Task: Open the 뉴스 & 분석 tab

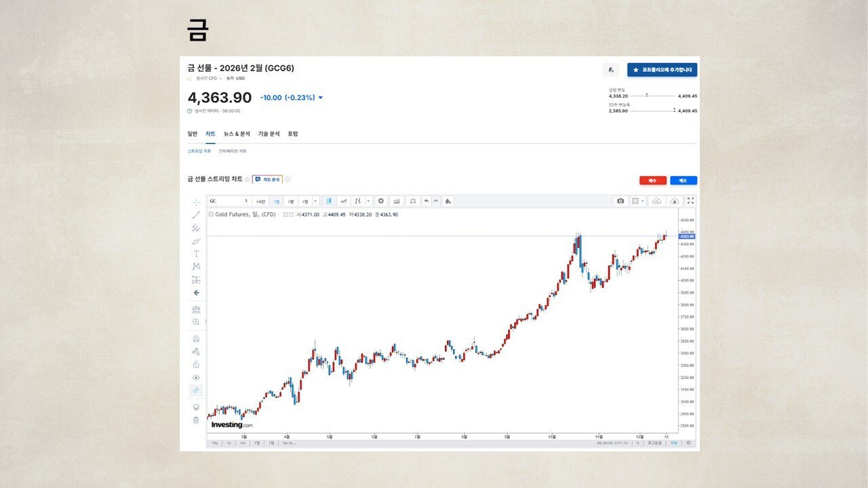Action: point(237,134)
